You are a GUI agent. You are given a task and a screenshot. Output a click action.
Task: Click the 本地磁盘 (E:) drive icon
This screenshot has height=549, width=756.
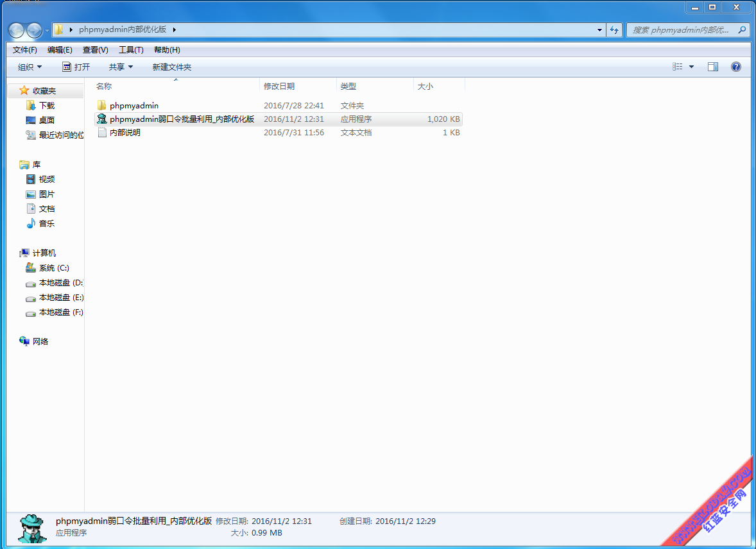coord(31,298)
